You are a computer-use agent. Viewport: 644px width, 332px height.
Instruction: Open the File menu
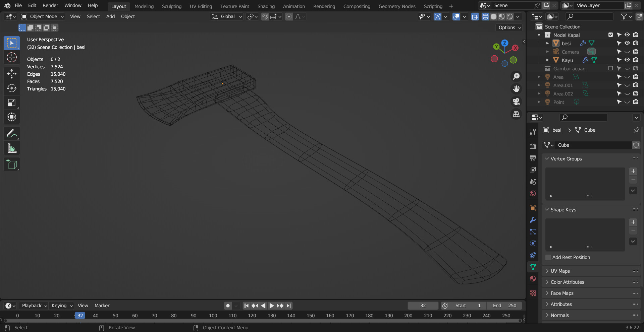coord(18,5)
